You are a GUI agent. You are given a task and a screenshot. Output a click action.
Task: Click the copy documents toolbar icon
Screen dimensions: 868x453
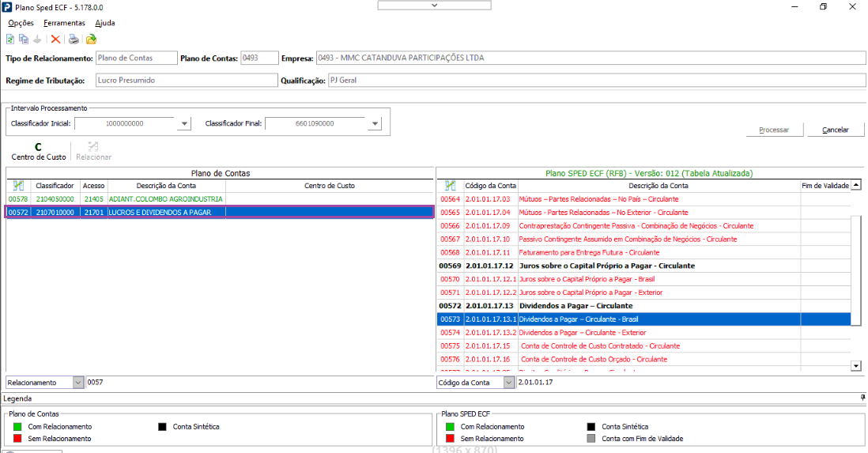[23, 40]
